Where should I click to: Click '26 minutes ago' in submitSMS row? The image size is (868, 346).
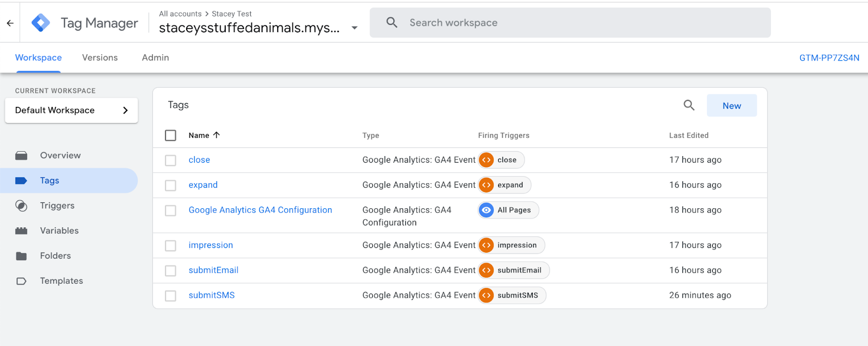pos(700,295)
